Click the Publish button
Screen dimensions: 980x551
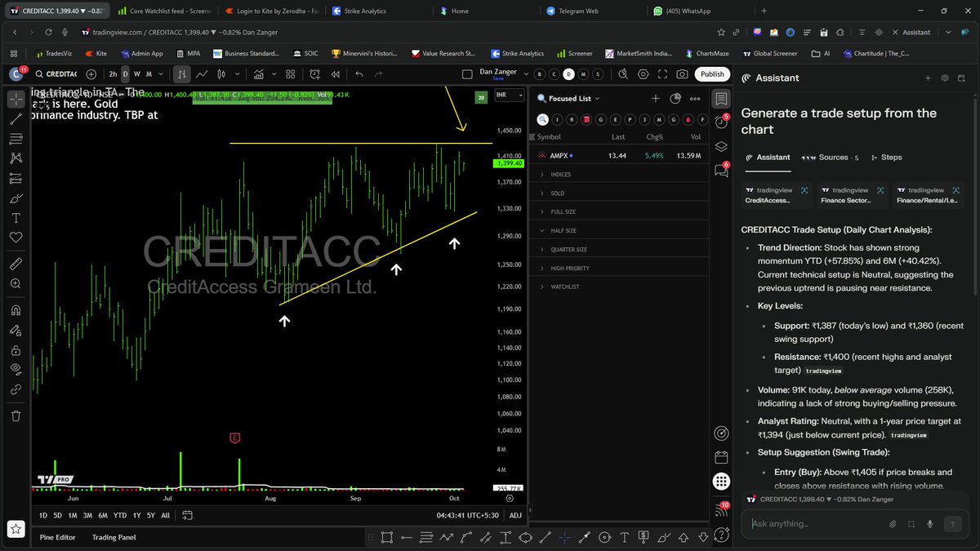(x=712, y=74)
